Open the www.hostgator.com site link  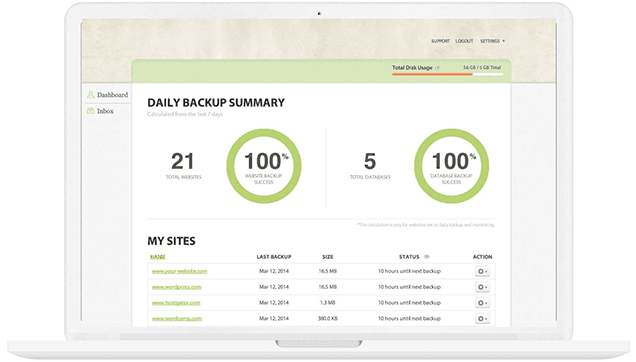(x=176, y=303)
